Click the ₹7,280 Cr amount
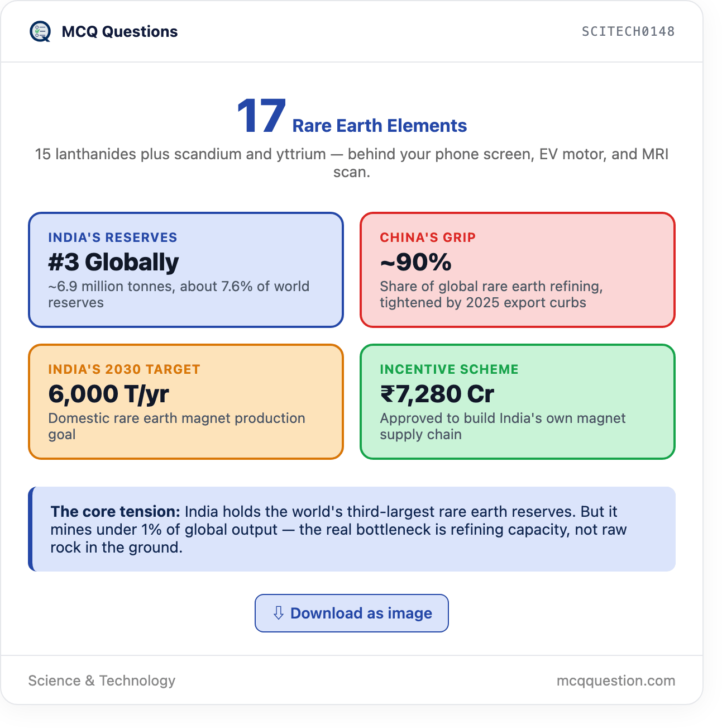The height and width of the screenshot is (728, 722). [x=437, y=394]
